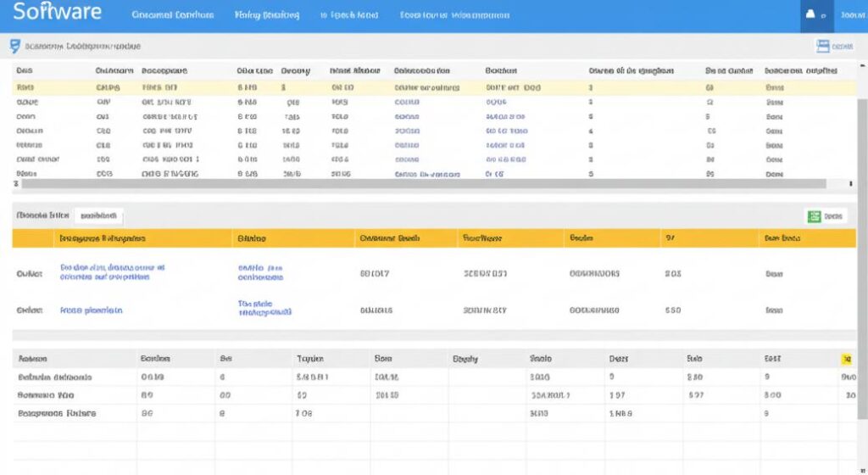Image resolution: width=868 pixels, height=475 pixels.
Task: Open the two-line blue link in the orange table's first row
Action: (x=112, y=271)
